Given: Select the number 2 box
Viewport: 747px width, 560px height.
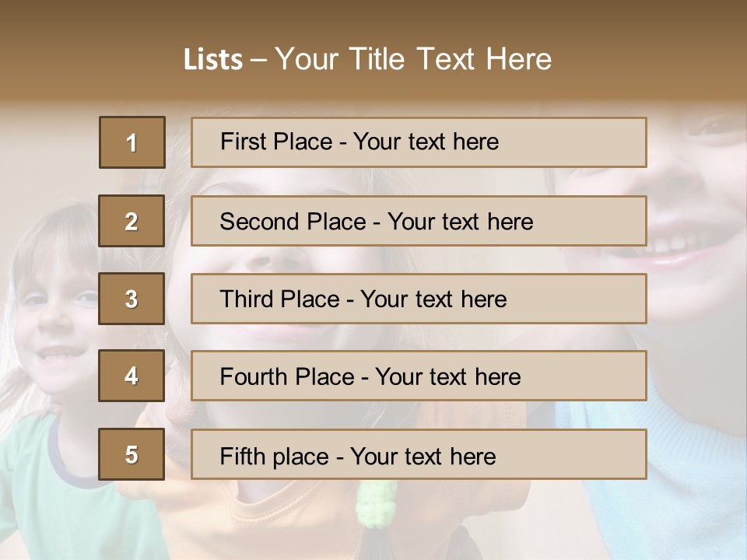Looking at the screenshot, I should point(132,221).
